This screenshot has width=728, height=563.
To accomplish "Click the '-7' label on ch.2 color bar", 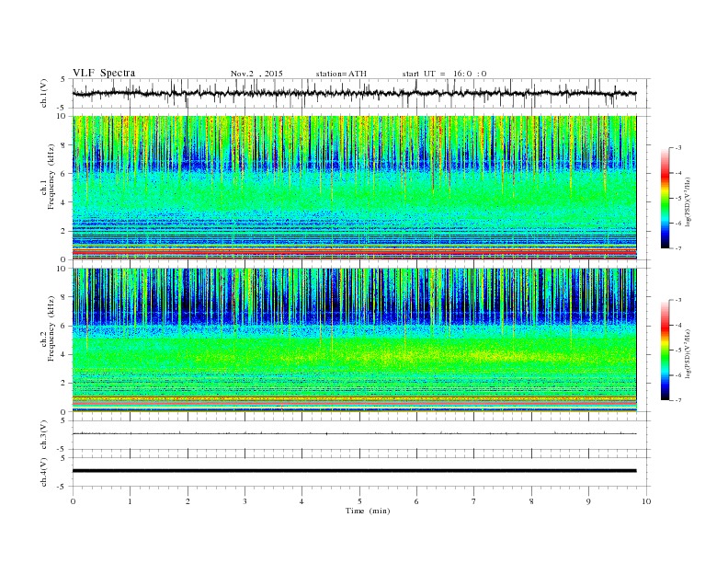I will point(677,400).
